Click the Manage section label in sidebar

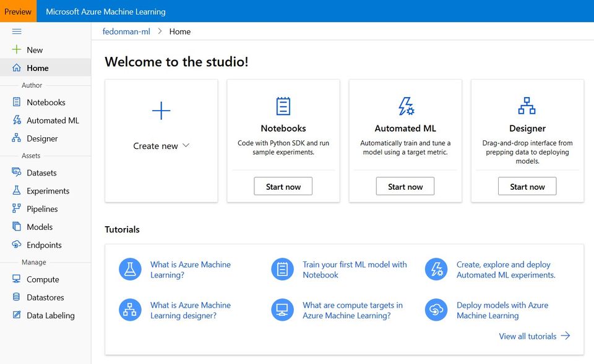33,262
